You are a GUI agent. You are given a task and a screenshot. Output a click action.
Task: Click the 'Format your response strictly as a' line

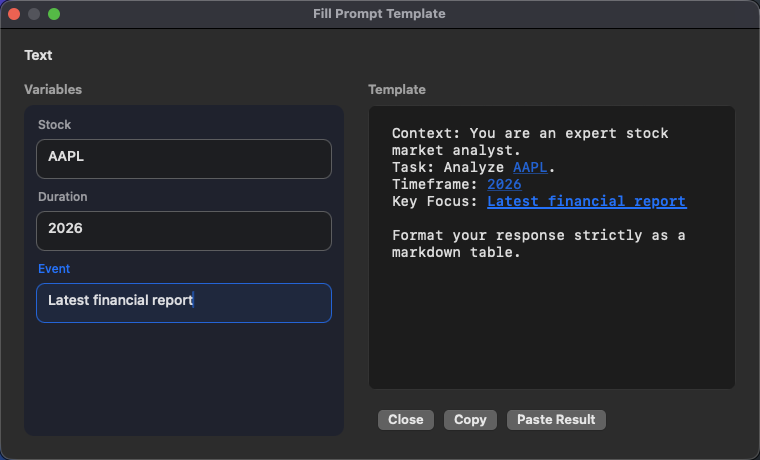click(x=538, y=235)
